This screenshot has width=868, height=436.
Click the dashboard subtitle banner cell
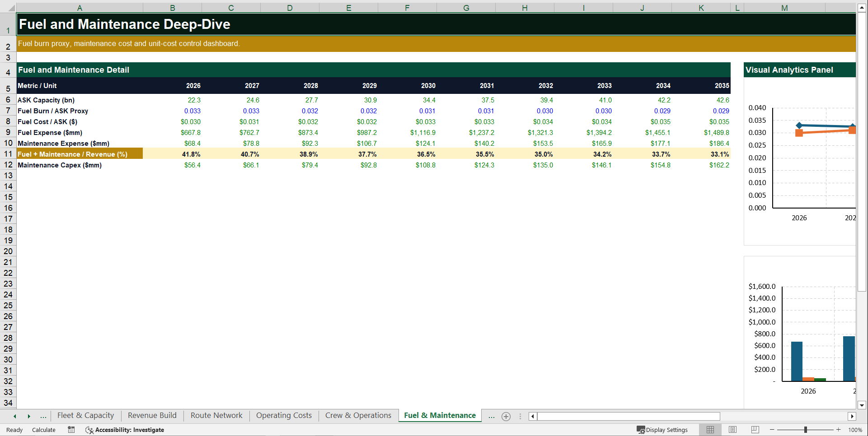pyautogui.click(x=436, y=44)
